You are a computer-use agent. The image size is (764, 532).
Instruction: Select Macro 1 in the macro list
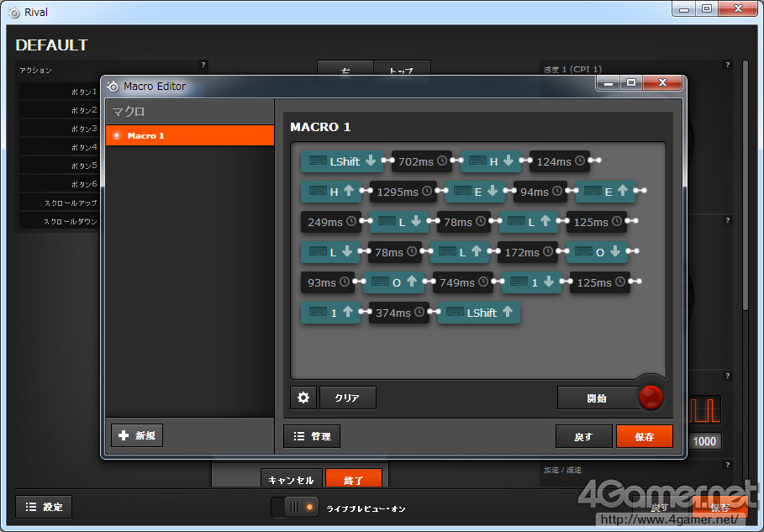pos(190,135)
